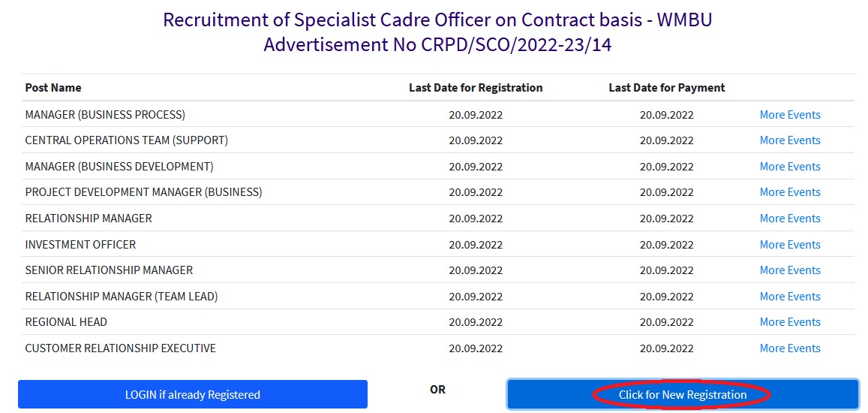The height and width of the screenshot is (413, 868).
Task: Click the Advertisement No CRPD/SCO/2022-23/14 heading
Action: [x=437, y=45]
